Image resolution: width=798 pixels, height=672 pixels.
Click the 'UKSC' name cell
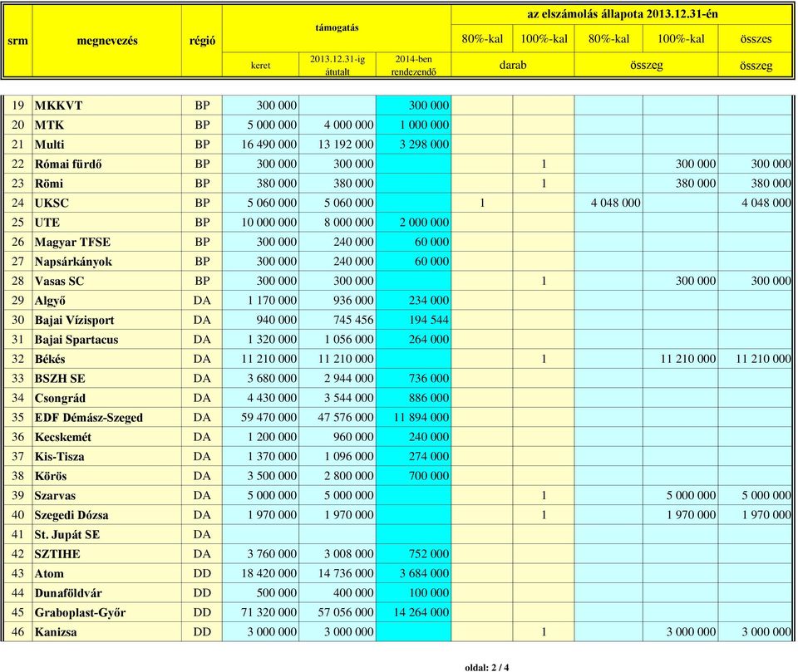107,203
